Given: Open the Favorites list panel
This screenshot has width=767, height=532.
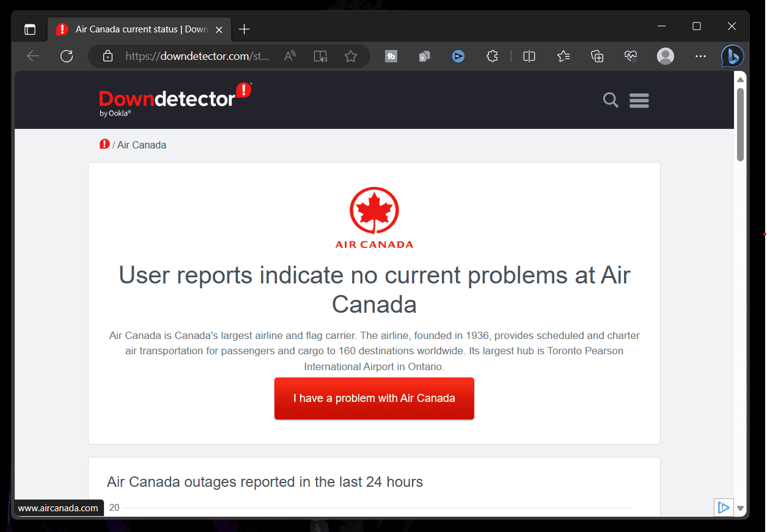Looking at the screenshot, I should [563, 56].
